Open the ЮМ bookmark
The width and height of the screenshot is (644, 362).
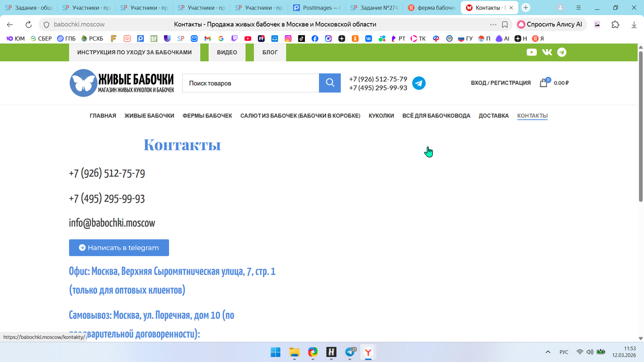[x=15, y=38]
